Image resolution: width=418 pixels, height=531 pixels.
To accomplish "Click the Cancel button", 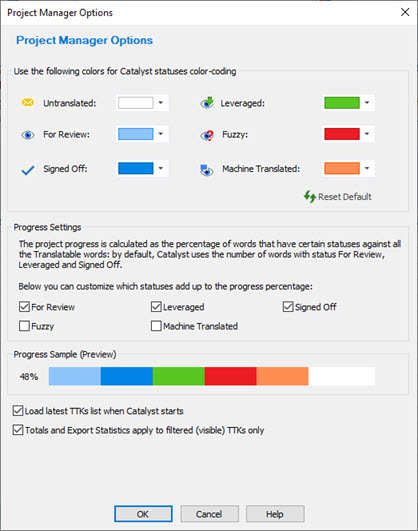I will coord(209,514).
